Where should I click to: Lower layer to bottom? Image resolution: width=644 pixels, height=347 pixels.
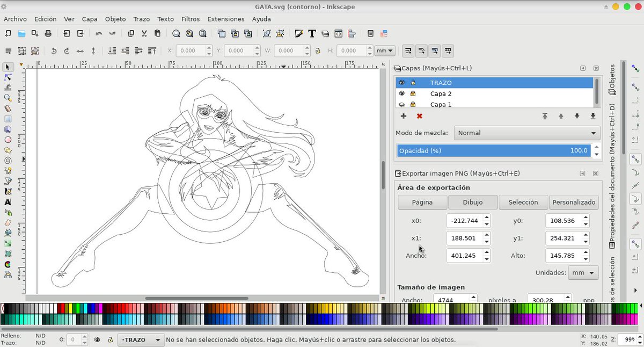click(x=593, y=116)
